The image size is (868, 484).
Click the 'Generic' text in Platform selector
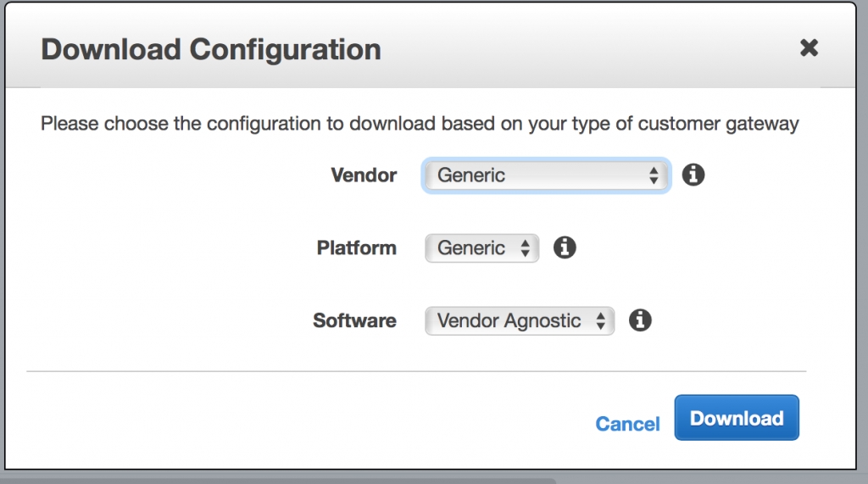click(x=471, y=248)
